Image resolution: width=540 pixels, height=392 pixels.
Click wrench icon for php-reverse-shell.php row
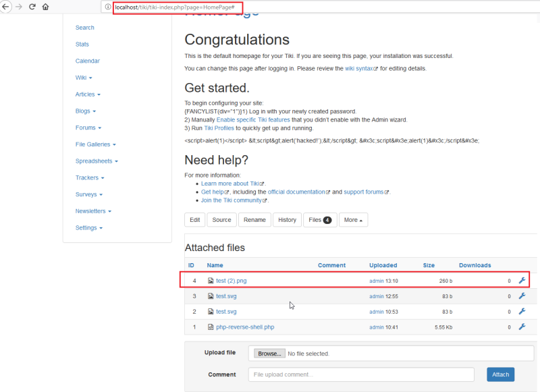(522, 327)
